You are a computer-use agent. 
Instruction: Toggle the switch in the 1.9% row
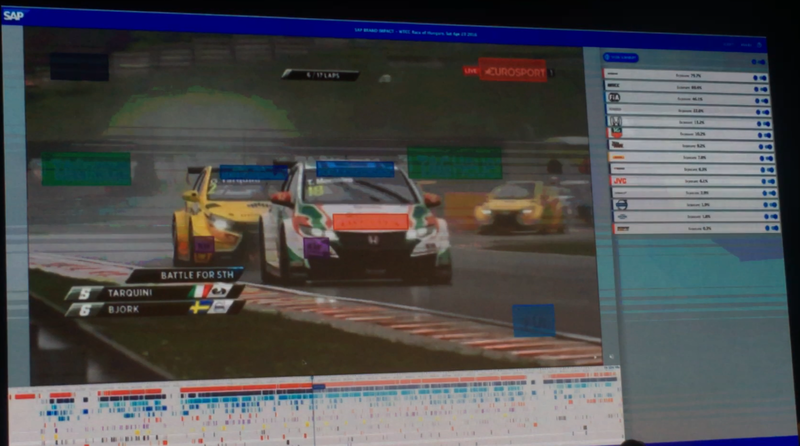pos(773,205)
